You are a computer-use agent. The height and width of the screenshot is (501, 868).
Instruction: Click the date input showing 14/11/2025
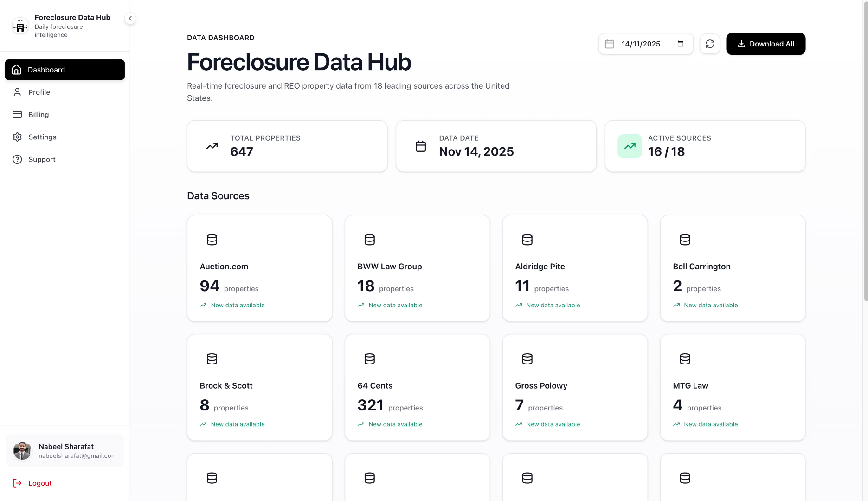tap(640, 44)
